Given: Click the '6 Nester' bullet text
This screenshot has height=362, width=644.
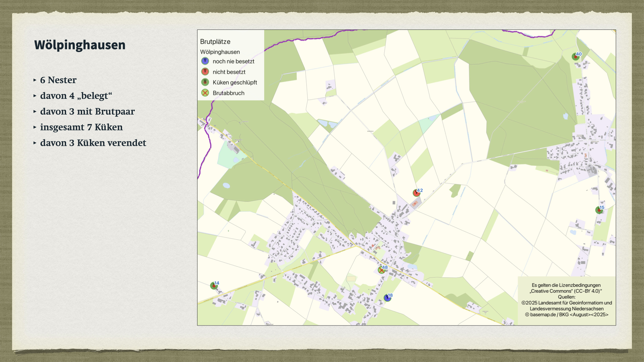Looking at the screenshot, I should [58, 80].
